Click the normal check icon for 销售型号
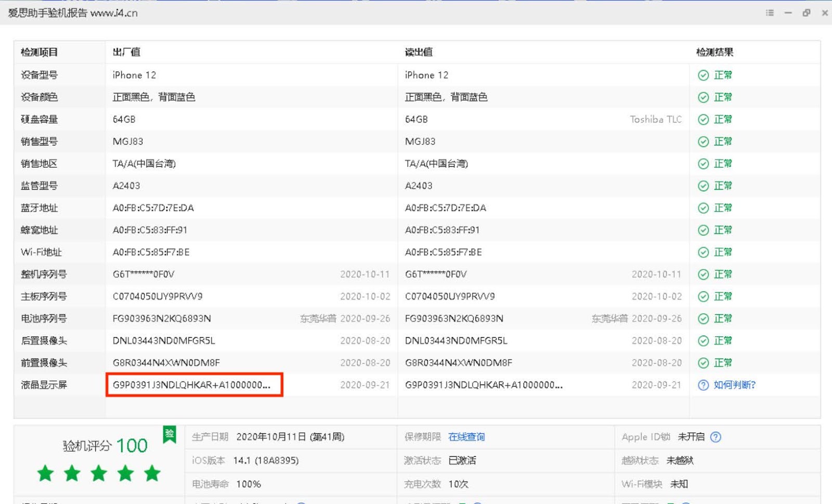Screen dimensions: 832x504 (x=703, y=142)
